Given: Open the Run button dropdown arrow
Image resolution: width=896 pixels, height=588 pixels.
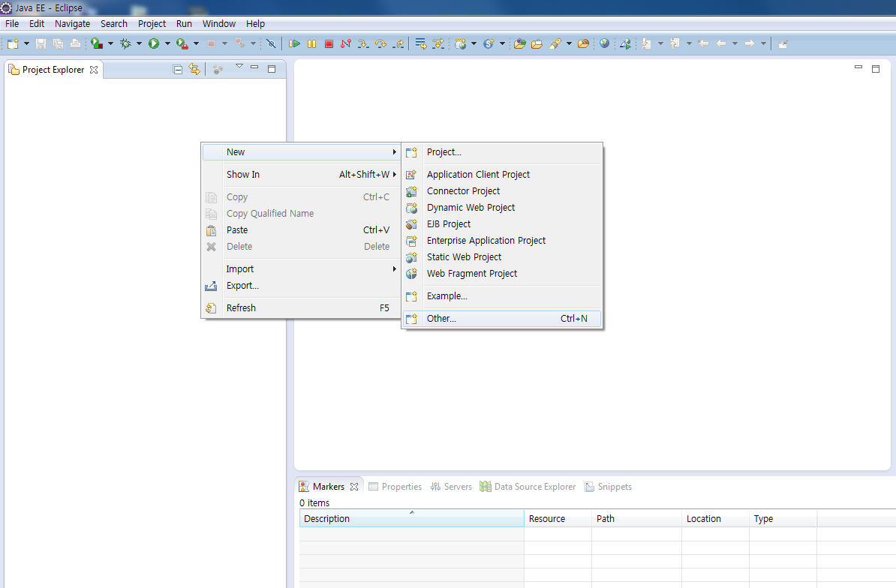Looking at the screenshot, I should (167, 44).
